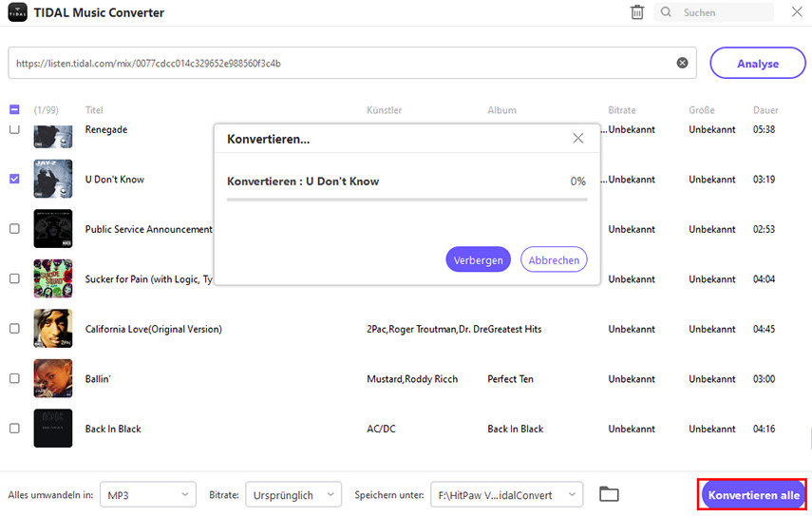This screenshot has width=812, height=516.
Task: Click the Public Service Announcement album cover
Action: click(53, 228)
